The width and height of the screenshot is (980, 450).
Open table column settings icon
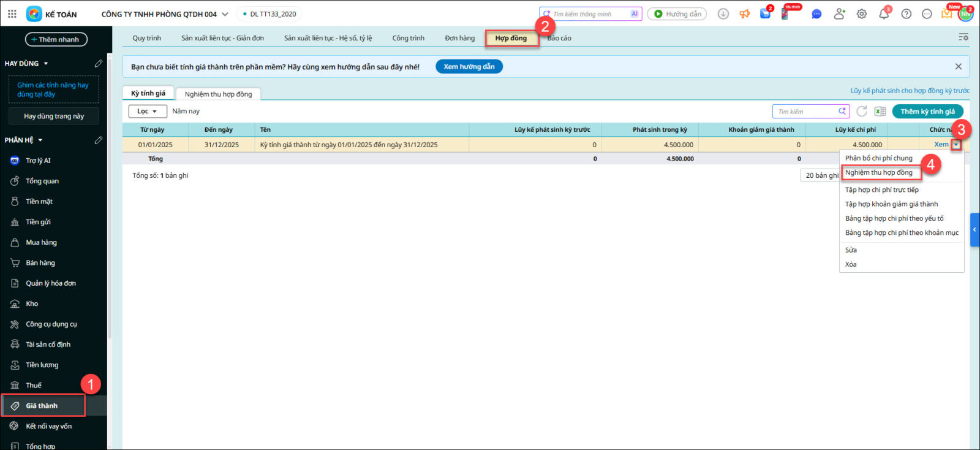[963, 38]
